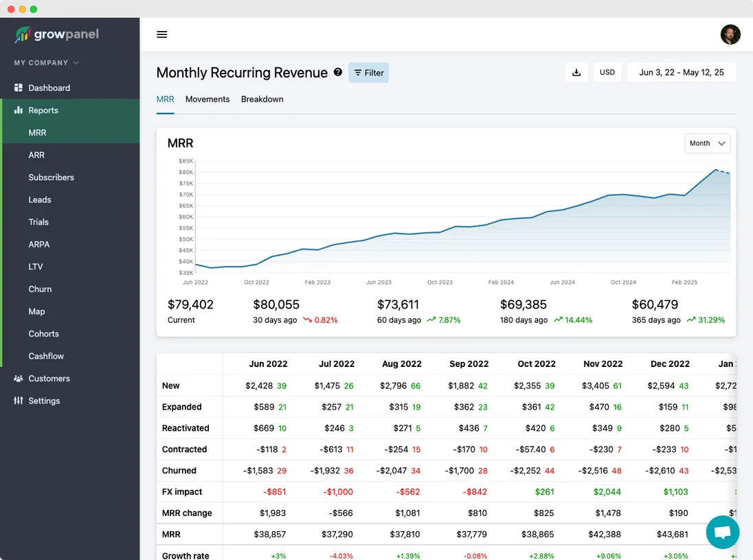Click the download export icon

(576, 73)
